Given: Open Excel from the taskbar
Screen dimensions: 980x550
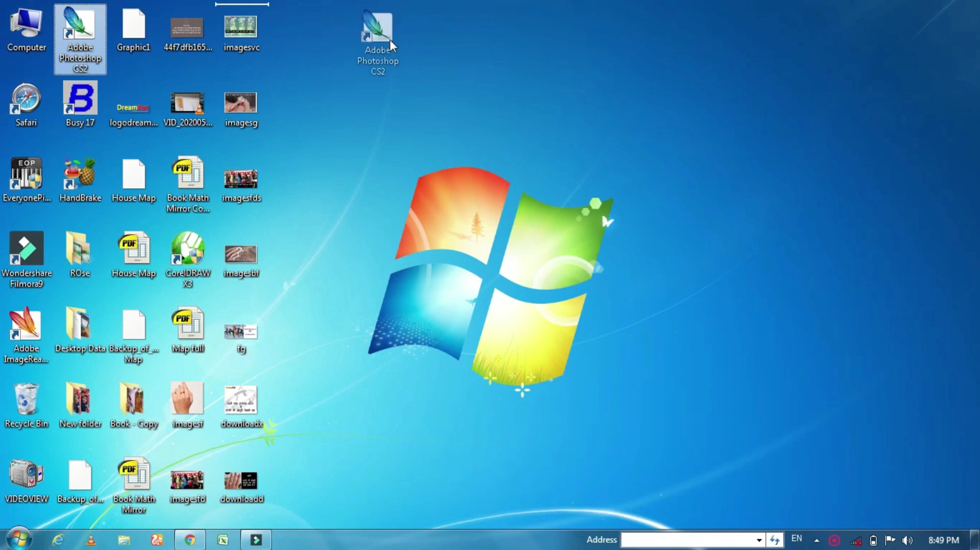Looking at the screenshot, I should coord(223,540).
